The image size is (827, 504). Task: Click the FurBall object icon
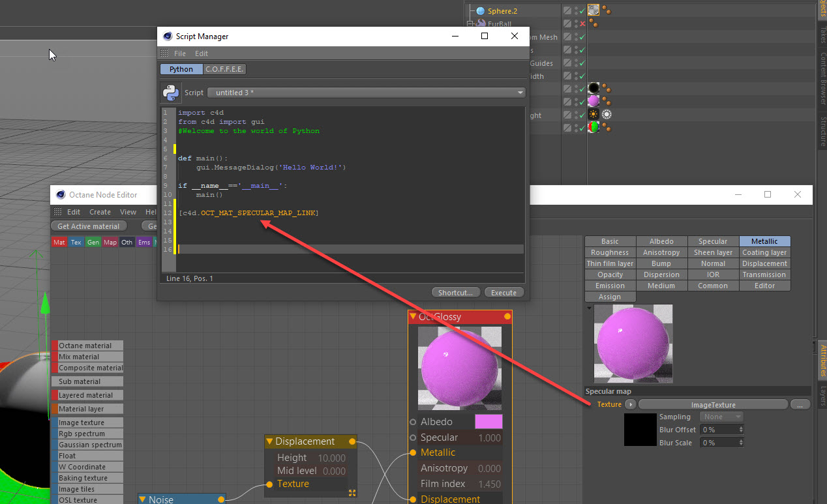coord(482,23)
